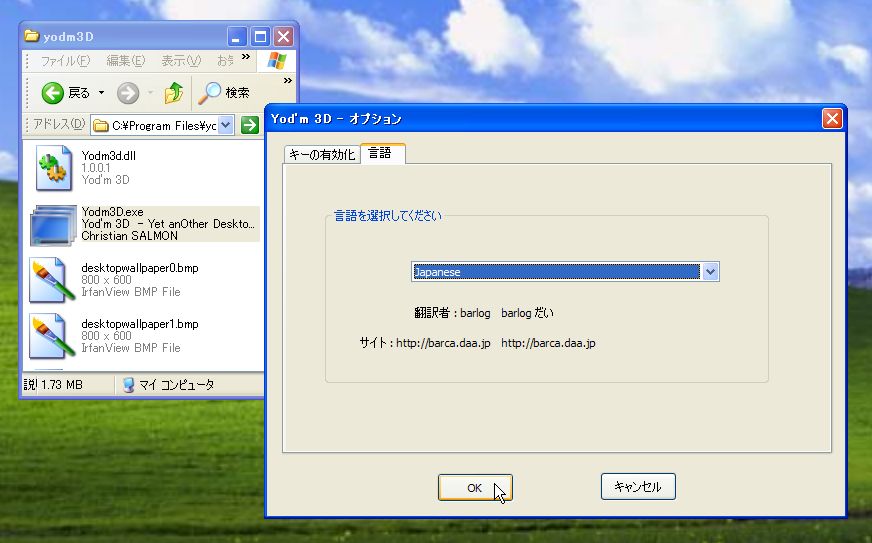
Task: Click the 検索 label in Explorer toolbar
Action: pos(237,93)
